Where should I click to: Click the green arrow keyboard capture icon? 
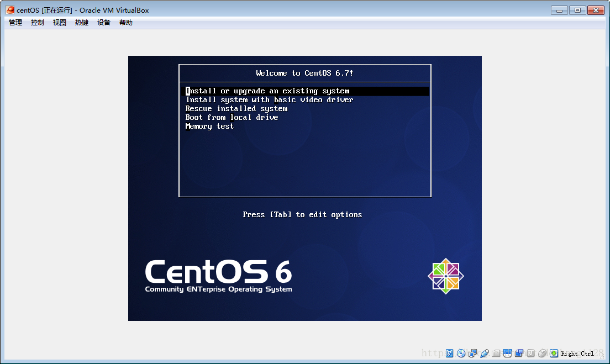[554, 353]
